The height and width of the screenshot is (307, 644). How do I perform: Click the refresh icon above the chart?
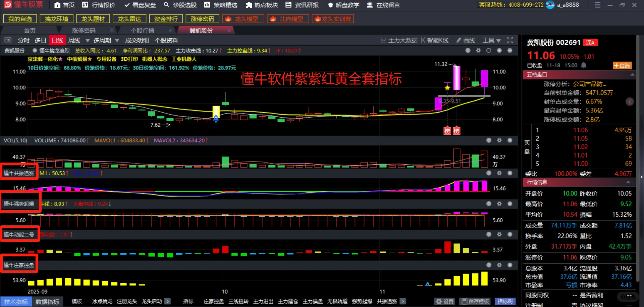pos(489,50)
